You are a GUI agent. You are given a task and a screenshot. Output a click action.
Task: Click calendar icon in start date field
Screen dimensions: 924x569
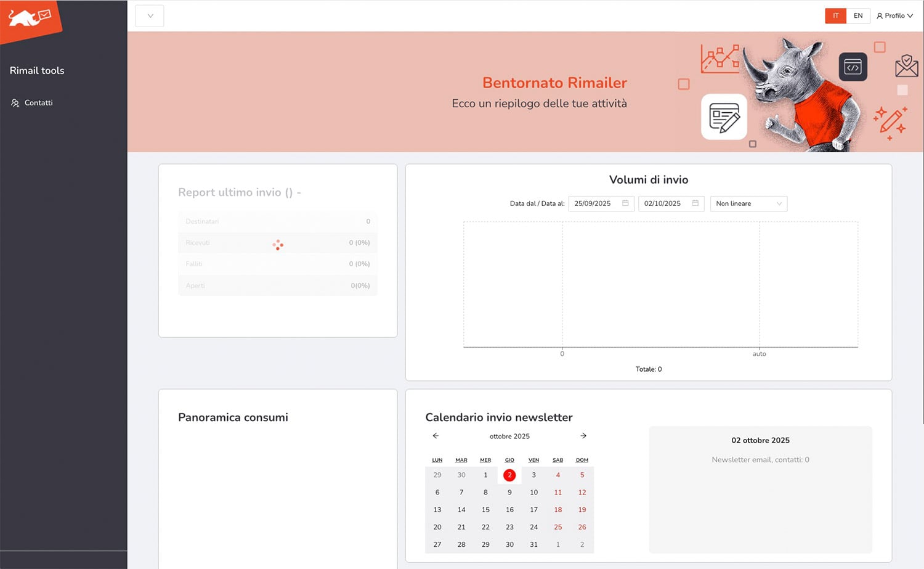coord(625,203)
